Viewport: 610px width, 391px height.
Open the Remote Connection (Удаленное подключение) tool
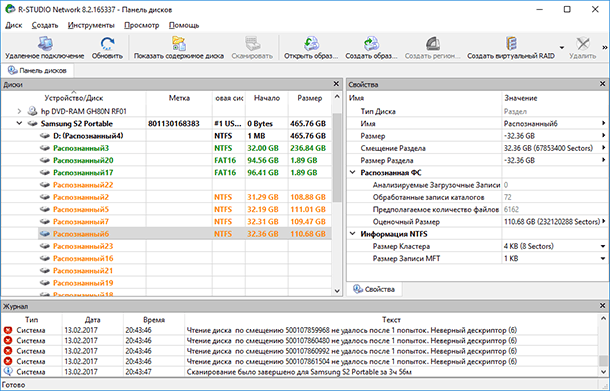pos(45,44)
